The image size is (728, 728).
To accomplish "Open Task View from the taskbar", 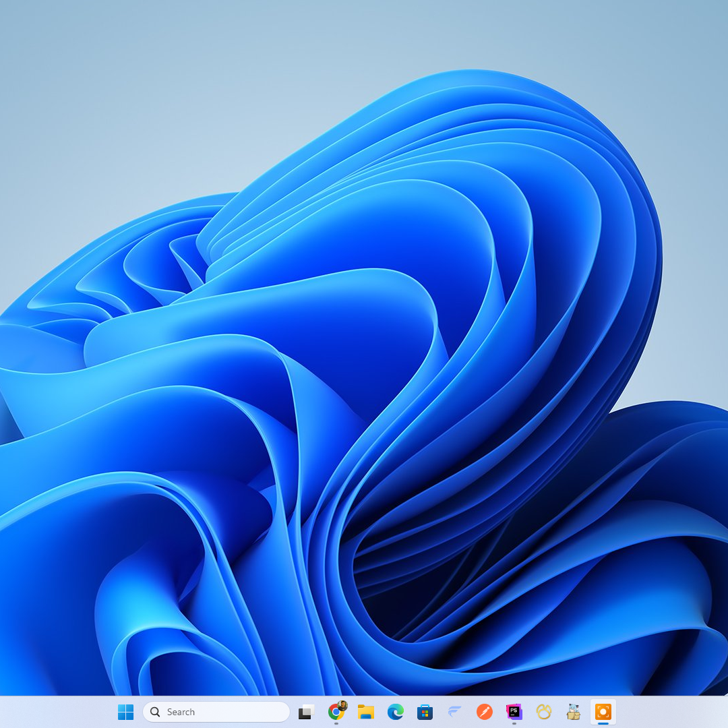I will [x=307, y=712].
